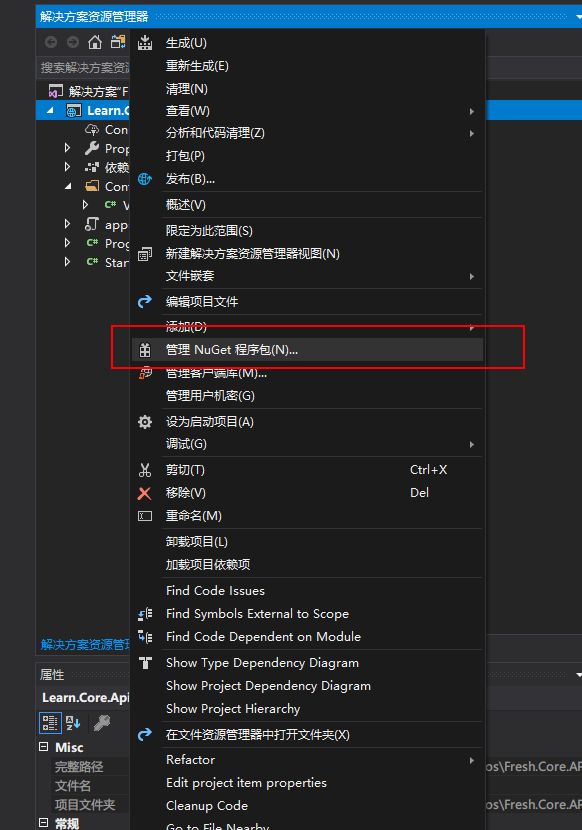582x830 pixels.
Task: Click Forward arrow in Solution Explorer toolbar
Action: coord(73,42)
